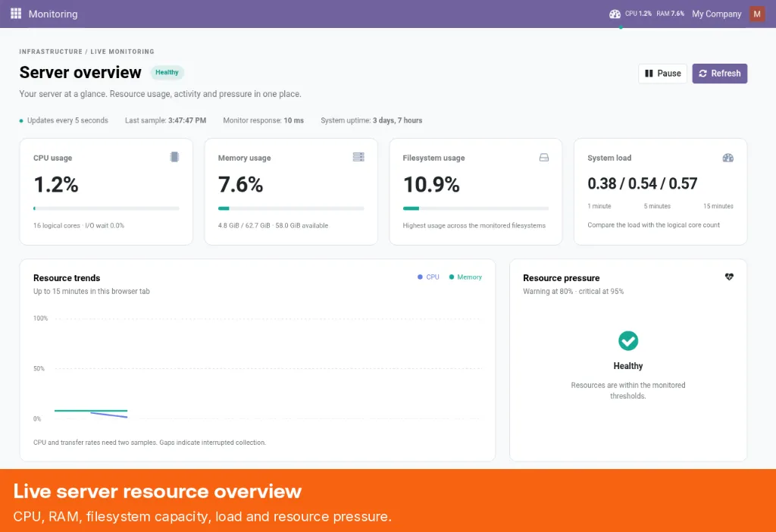Click the 50% chart axis label
This screenshot has height=532, width=776.
pos(39,369)
